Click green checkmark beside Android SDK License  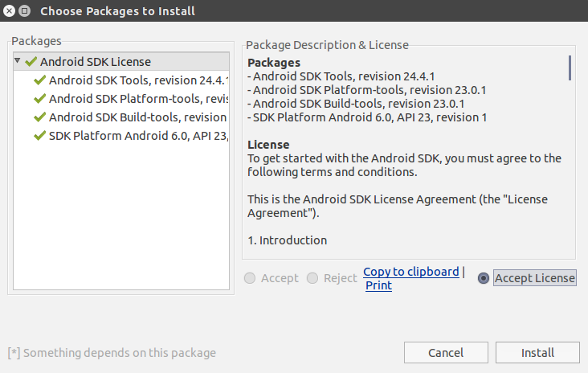tap(31, 62)
